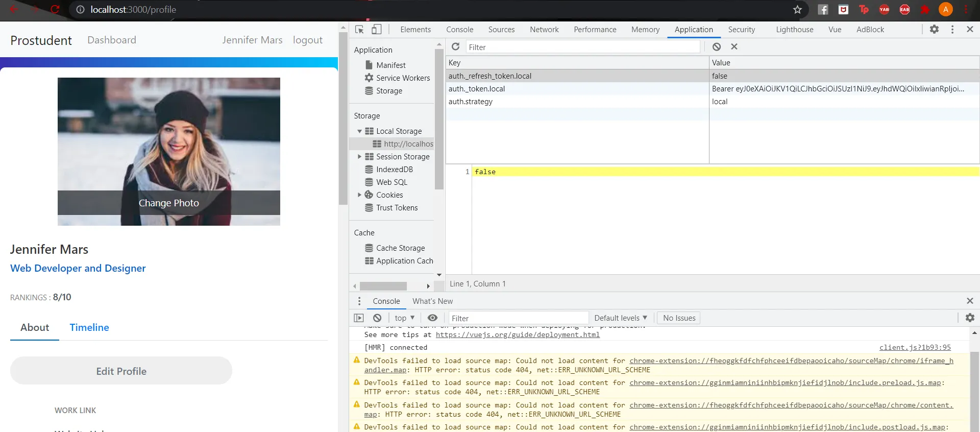Click the logout link
This screenshot has width=980, height=432.
pyautogui.click(x=308, y=40)
